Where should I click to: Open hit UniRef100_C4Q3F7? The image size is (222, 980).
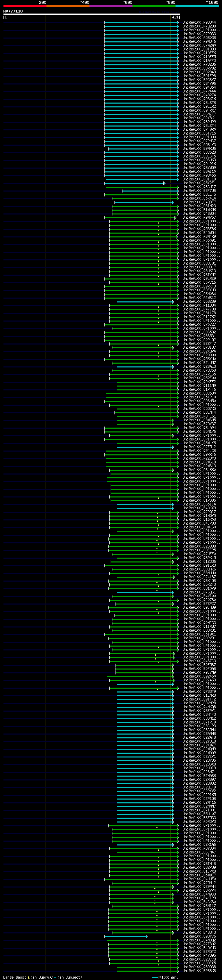(199, 202)
